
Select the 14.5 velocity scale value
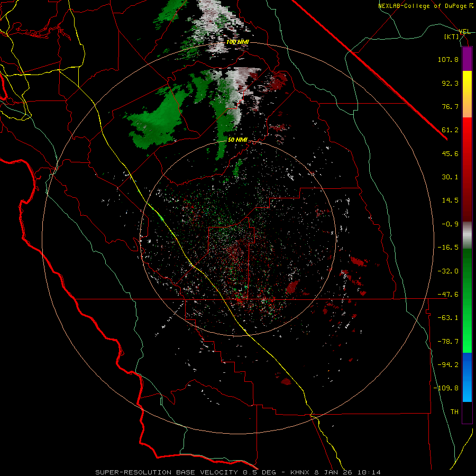coord(450,200)
